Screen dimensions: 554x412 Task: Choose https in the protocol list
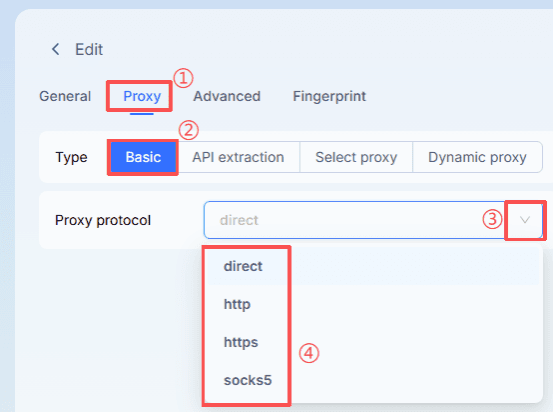pyautogui.click(x=373, y=342)
